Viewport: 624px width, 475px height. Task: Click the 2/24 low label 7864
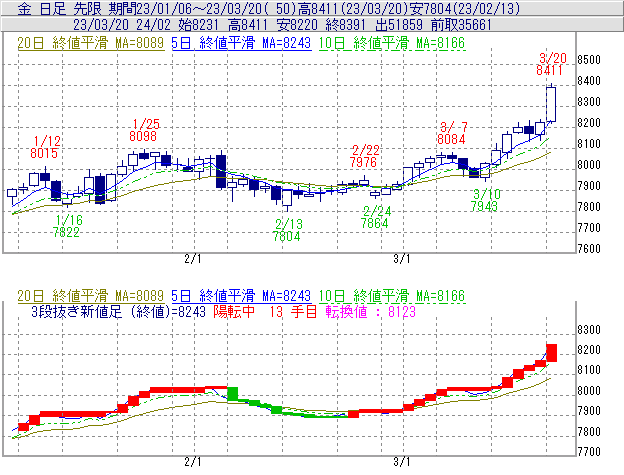[x=376, y=224]
